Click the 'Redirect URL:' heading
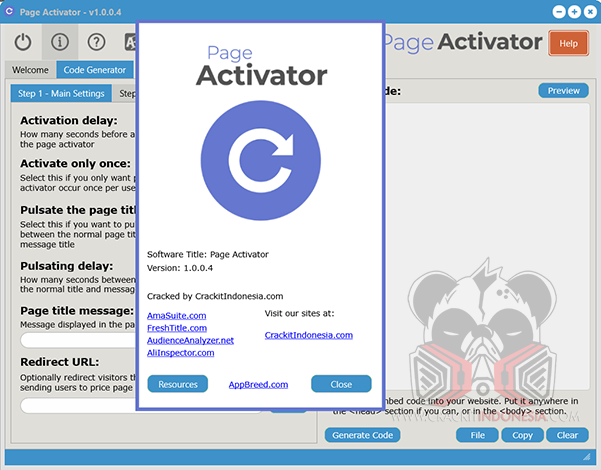This screenshot has height=470, width=601. tap(60, 362)
